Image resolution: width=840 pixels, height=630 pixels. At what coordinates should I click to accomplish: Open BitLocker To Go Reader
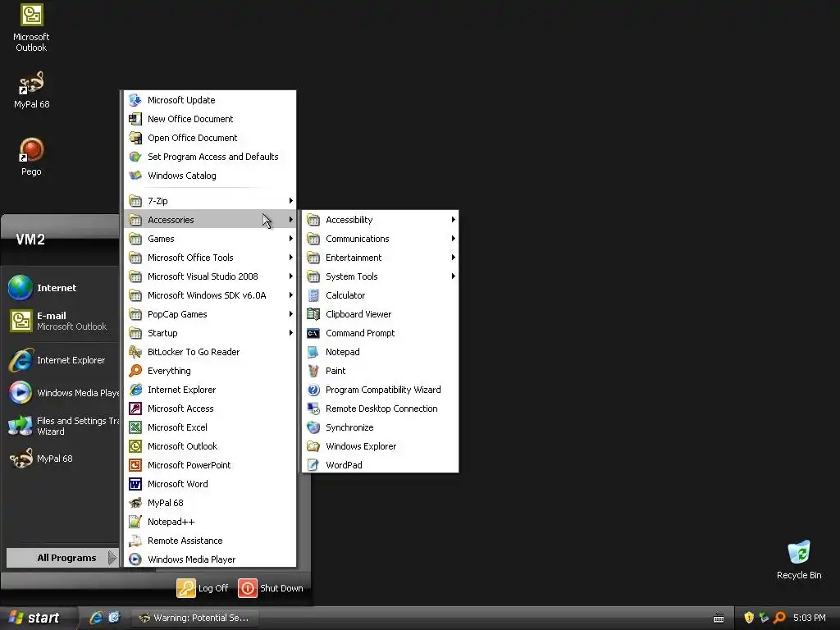(x=210, y=352)
